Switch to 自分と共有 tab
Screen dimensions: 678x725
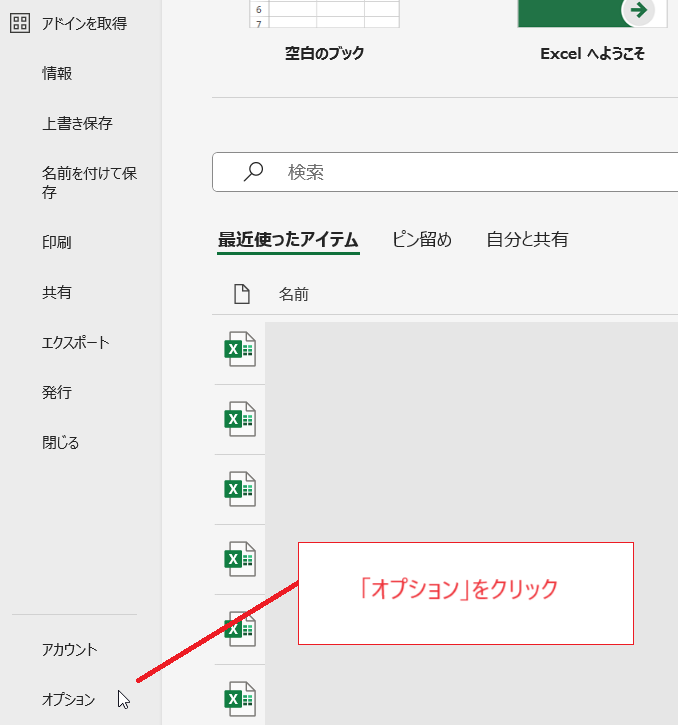[527, 240]
